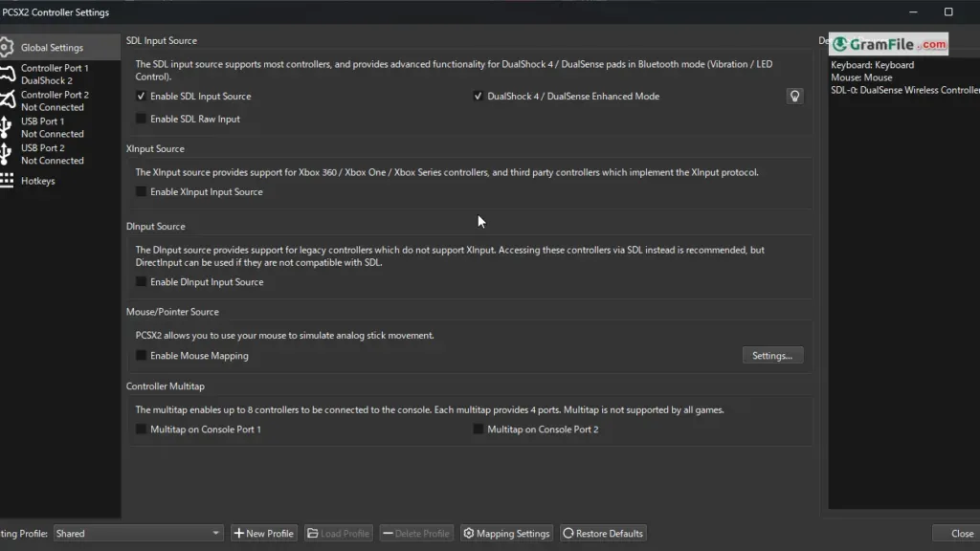The height and width of the screenshot is (551, 980).
Task: Open mouse mapping Settings... button
Action: (x=772, y=356)
